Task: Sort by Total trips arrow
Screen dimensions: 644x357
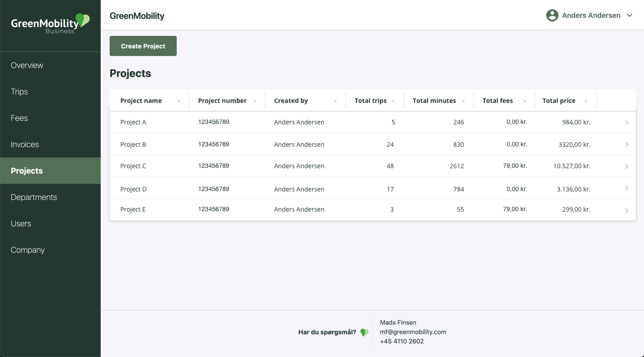Action: pos(393,101)
